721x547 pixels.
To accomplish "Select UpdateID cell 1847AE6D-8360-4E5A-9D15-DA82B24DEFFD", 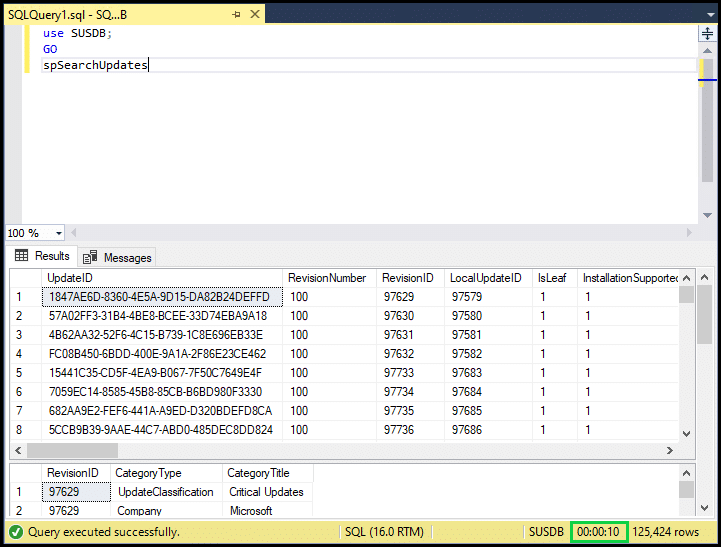I will coord(162,297).
